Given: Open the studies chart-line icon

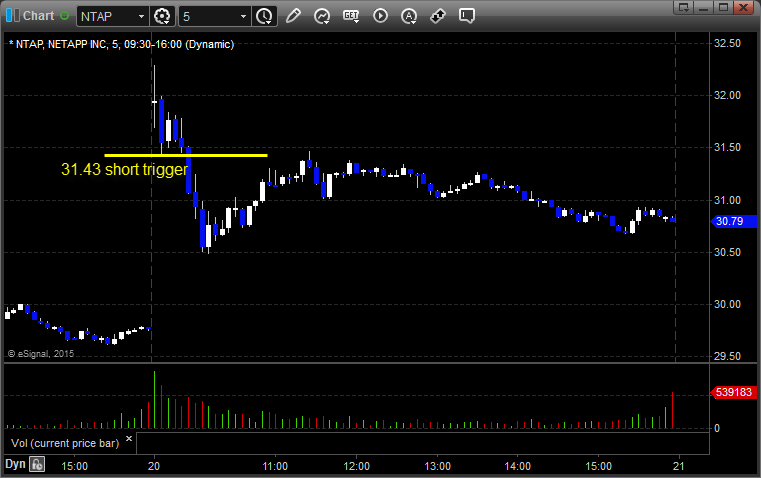Looking at the screenshot, I should click(x=322, y=16).
